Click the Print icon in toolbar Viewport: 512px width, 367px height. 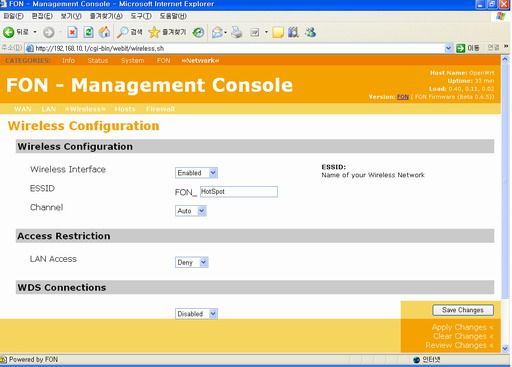point(236,32)
